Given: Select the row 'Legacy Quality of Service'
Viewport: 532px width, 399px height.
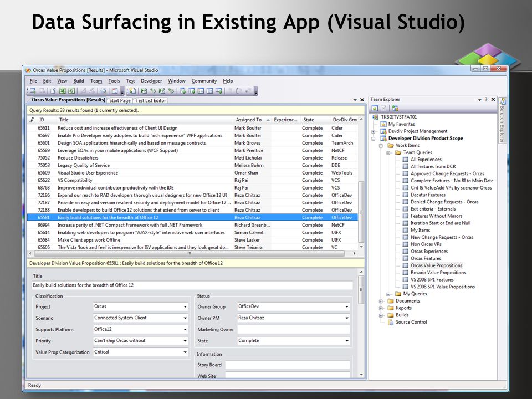Looking at the screenshot, I should coord(192,165).
